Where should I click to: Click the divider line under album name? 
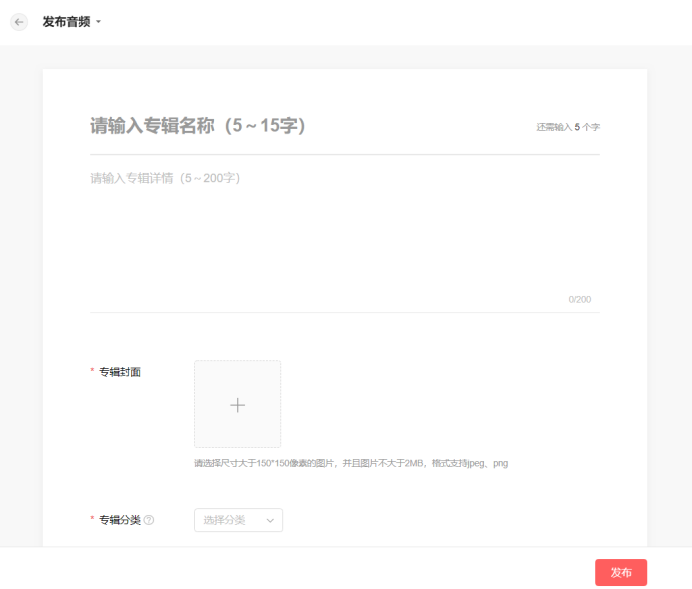pos(345,155)
